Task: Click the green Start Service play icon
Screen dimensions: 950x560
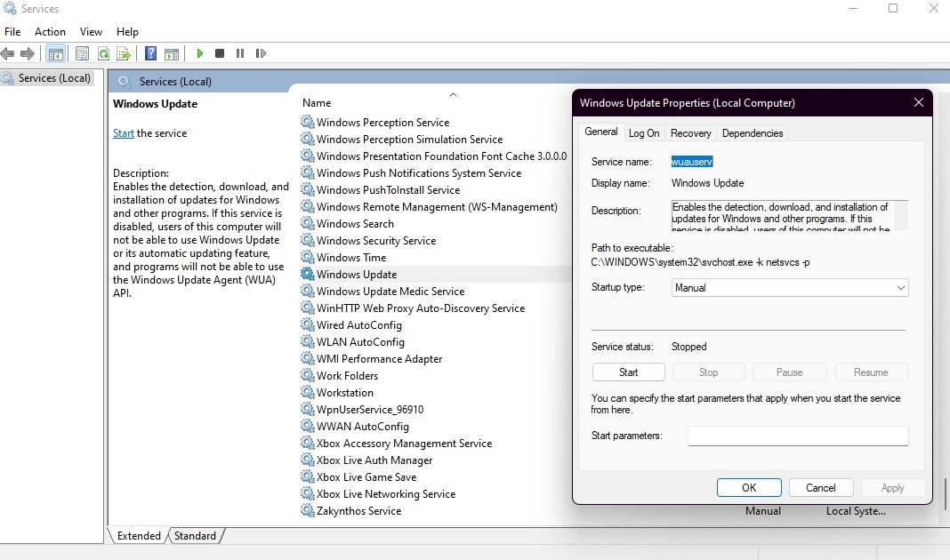Action: 200,53
